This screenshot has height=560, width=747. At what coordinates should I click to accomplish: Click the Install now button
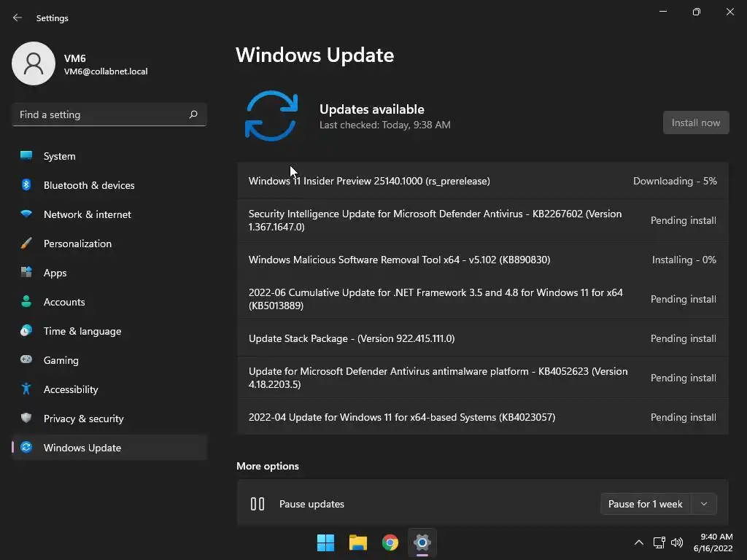[x=696, y=122]
